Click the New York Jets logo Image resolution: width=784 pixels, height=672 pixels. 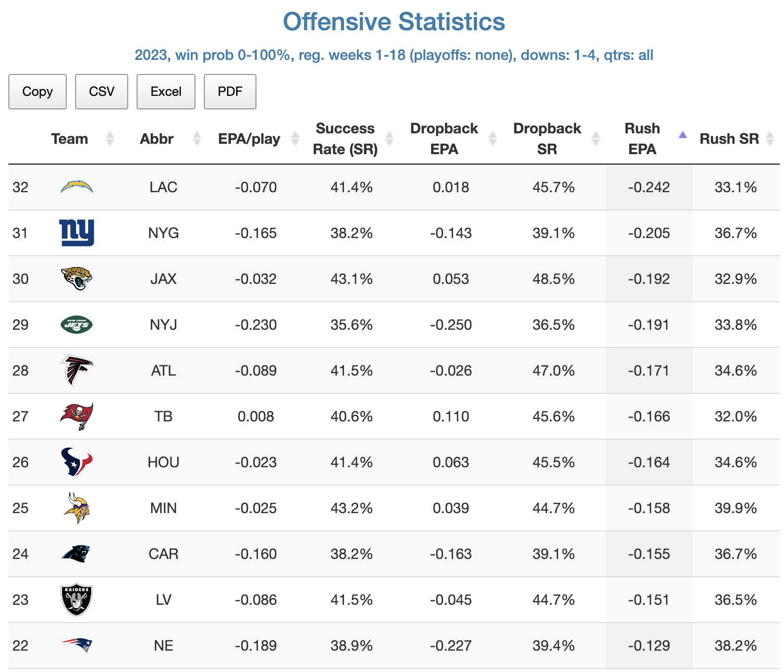click(77, 325)
